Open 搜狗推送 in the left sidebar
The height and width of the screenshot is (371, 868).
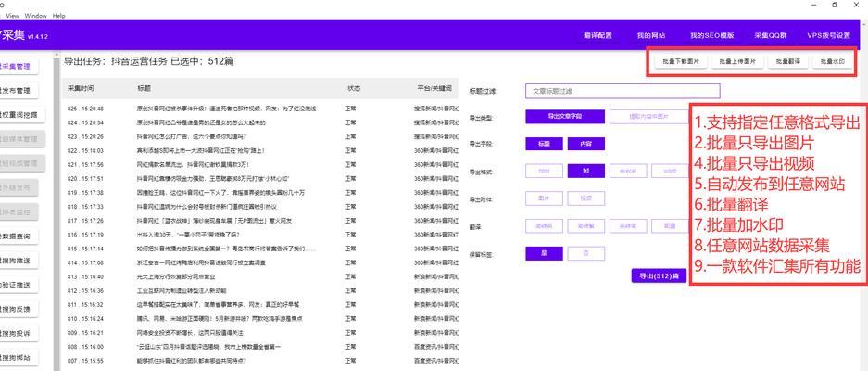[x=19, y=261]
